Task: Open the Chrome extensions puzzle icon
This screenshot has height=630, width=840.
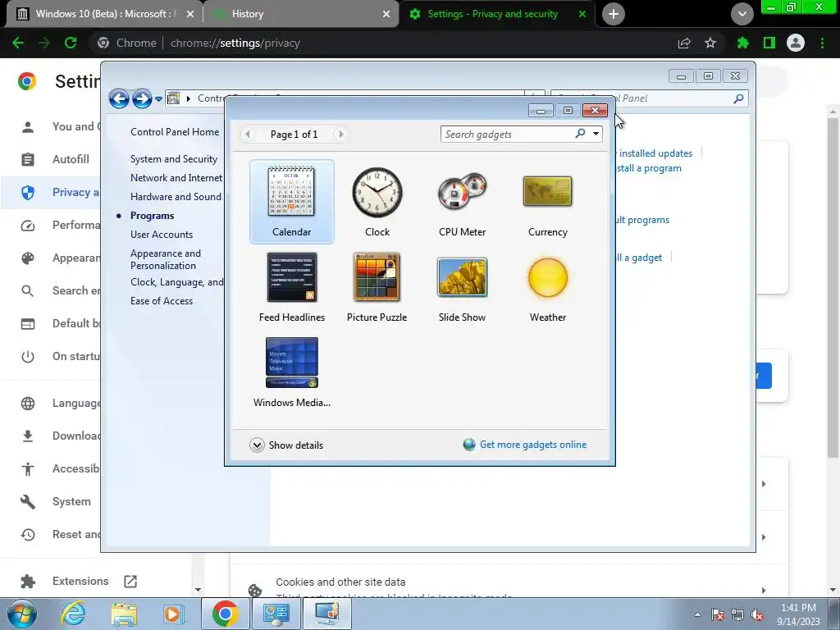Action: tap(742, 43)
